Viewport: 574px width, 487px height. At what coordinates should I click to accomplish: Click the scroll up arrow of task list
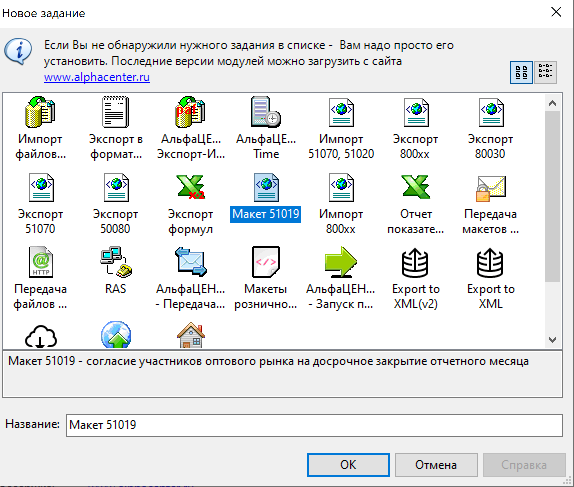click(552, 103)
